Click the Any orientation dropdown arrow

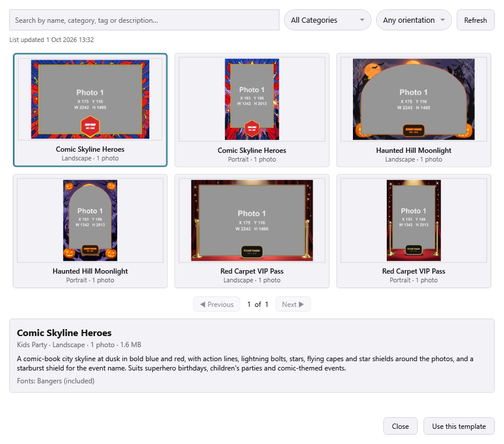pyautogui.click(x=443, y=20)
